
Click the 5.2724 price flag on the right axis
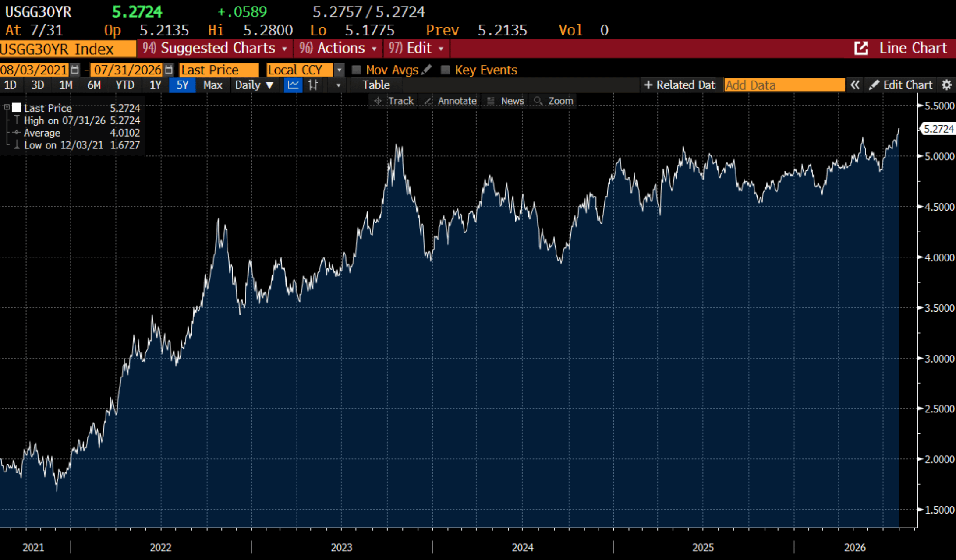pyautogui.click(x=938, y=129)
